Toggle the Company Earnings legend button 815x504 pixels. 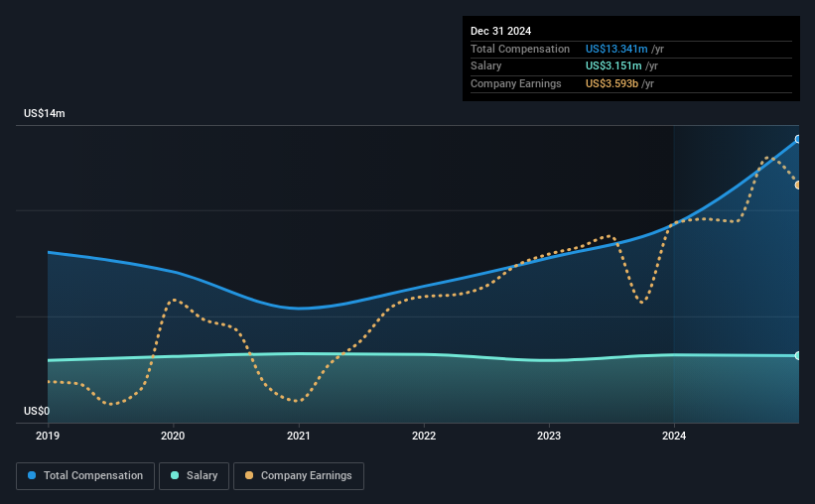(x=299, y=476)
